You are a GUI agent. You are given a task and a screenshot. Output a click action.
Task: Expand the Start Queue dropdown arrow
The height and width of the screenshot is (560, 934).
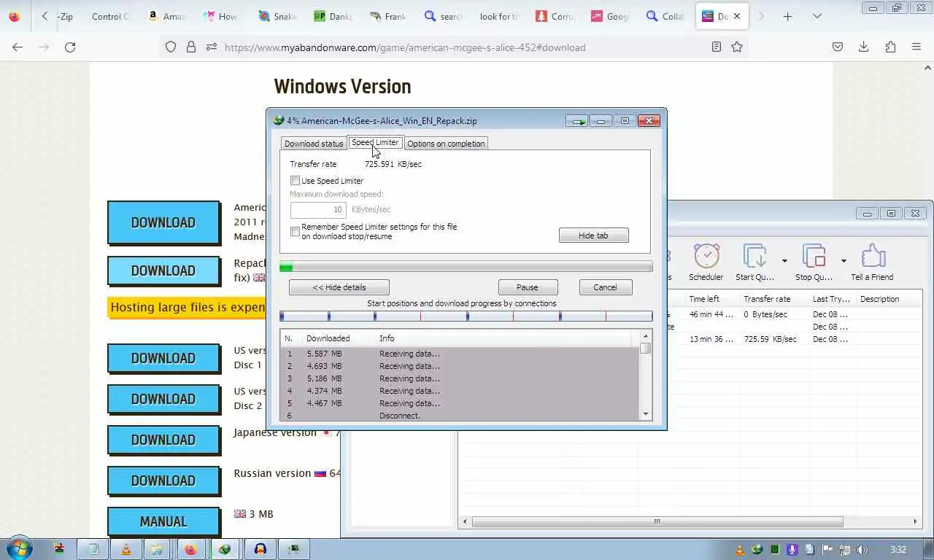[784, 261]
